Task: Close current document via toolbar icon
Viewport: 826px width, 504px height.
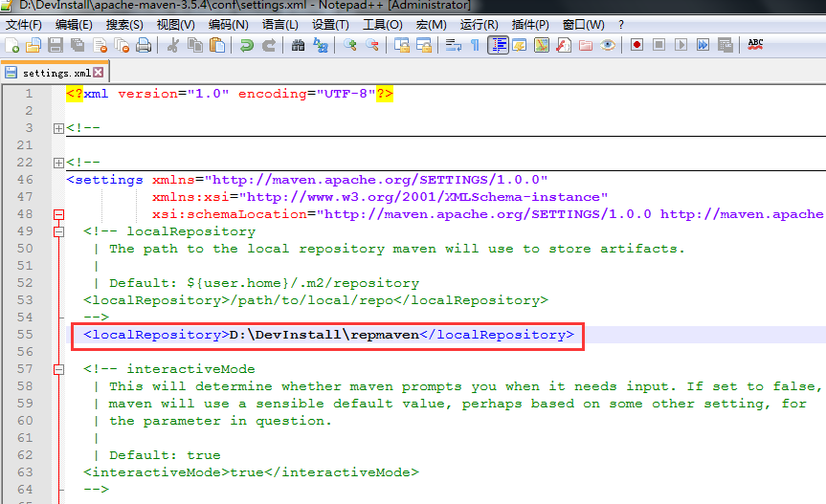Action: (x=100, y=45)
